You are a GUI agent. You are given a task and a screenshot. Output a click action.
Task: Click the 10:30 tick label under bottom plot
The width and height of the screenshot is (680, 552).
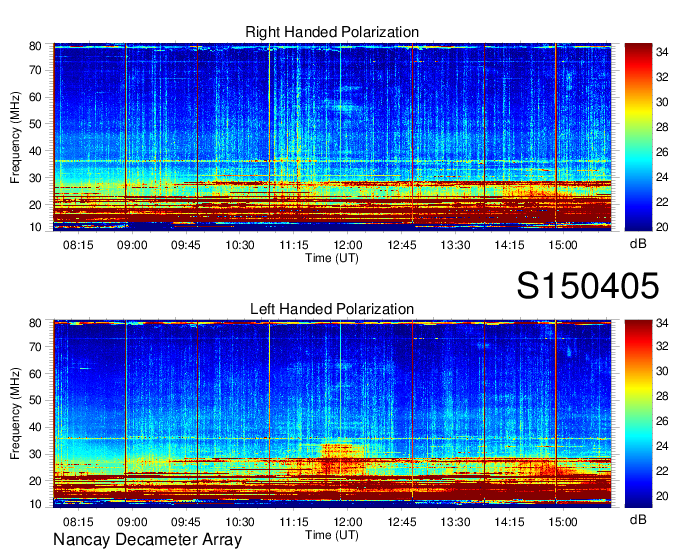[240, 522]
